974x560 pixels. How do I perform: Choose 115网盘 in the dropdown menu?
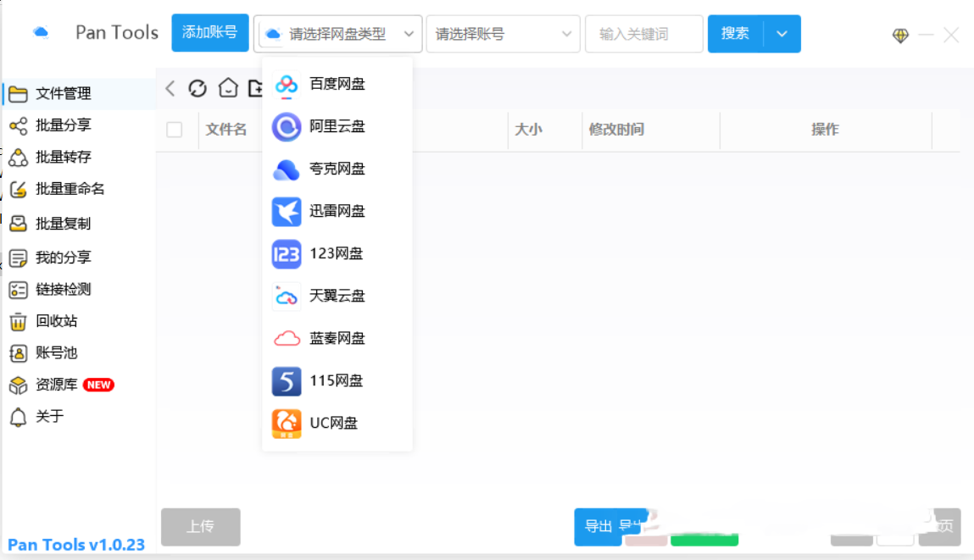tap(337, 380)
